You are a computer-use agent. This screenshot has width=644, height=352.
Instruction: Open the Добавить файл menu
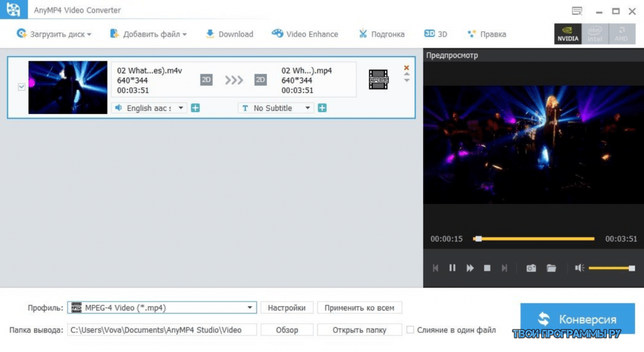pos(148,34)
